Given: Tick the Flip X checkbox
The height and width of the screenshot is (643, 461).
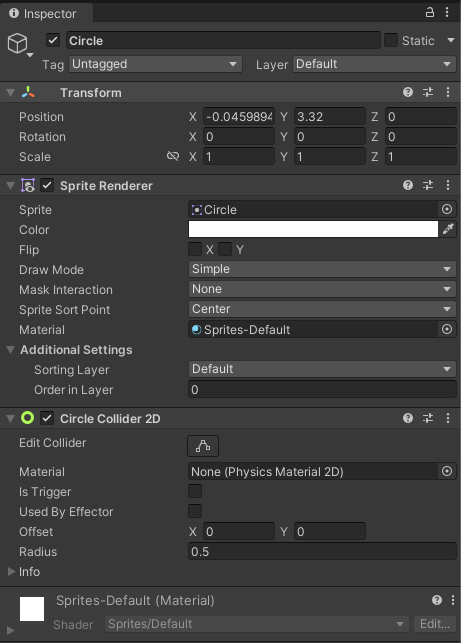Looking at the screenshot, I should tap(195, 249).
